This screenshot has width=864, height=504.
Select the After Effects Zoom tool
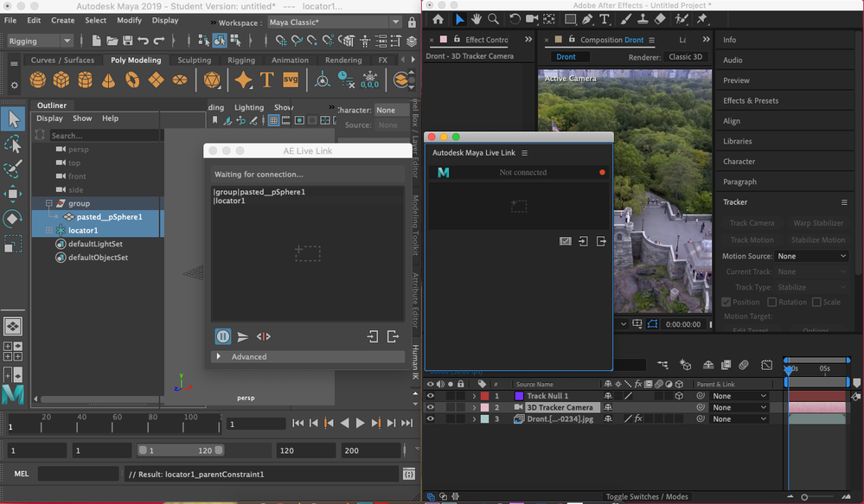pyautogui.click(x=494, y=19)
